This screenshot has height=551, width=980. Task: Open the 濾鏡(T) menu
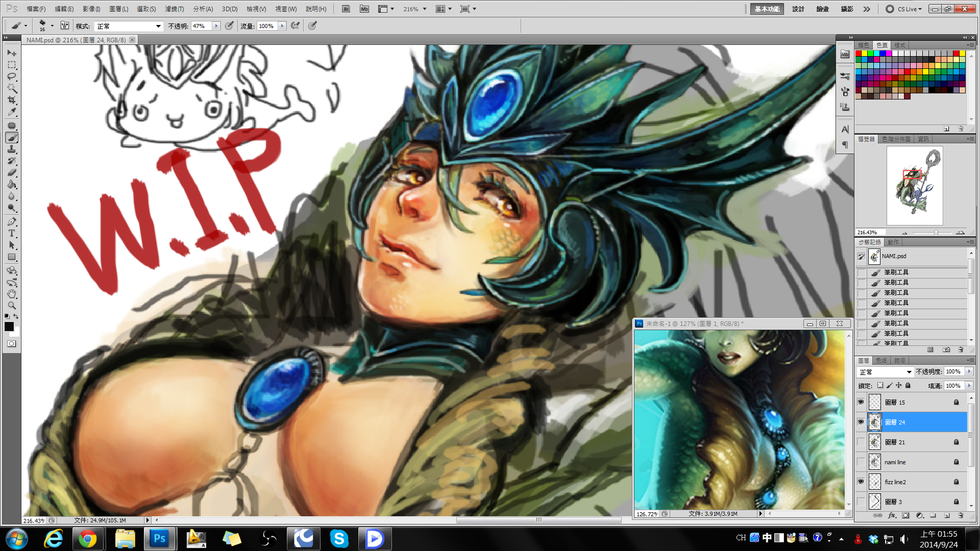pyautogui.click(x=174, y=9)
